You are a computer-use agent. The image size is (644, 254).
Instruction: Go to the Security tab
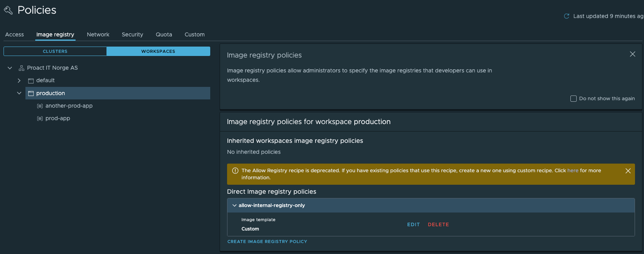pyautogui.click(x=132, y=34)
